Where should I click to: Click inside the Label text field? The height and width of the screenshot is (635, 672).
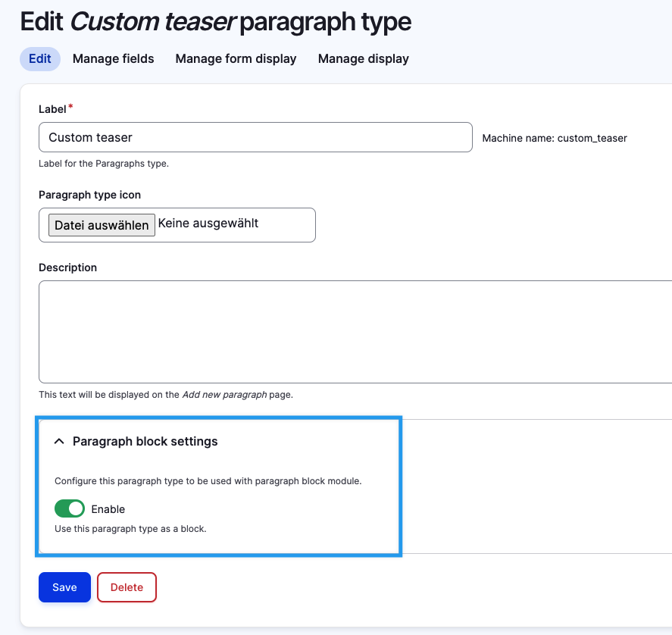tap(255, 137)
